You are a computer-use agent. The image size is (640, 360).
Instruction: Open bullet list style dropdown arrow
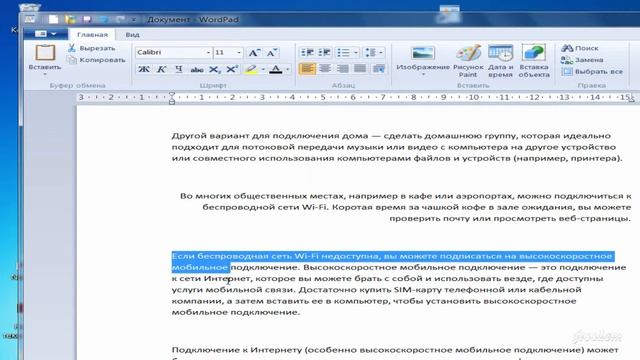click(356, 53)
